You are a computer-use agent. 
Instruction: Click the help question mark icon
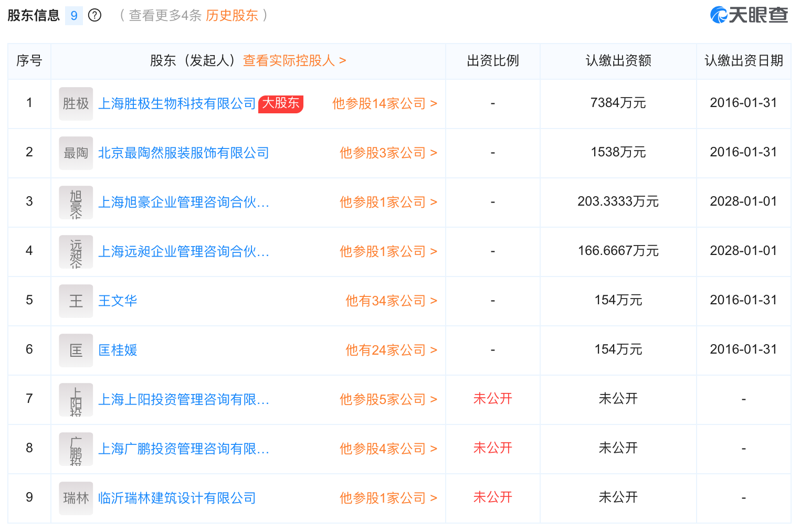(94, 15)
